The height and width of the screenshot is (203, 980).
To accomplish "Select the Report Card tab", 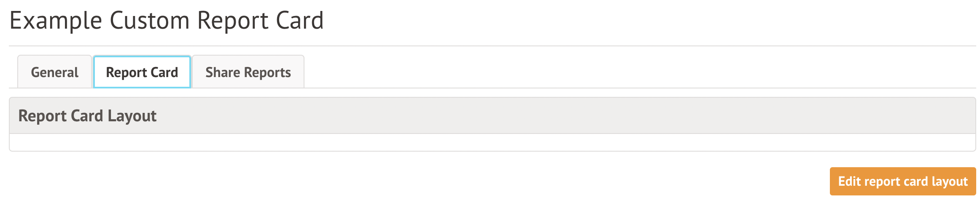I will tap(142, 72).
